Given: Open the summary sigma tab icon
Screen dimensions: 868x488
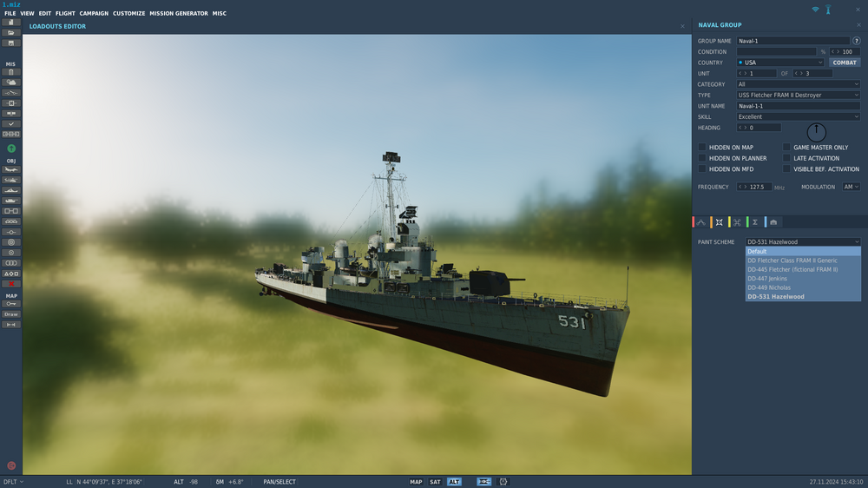Looking at the screenshot, I should (755, 222).
